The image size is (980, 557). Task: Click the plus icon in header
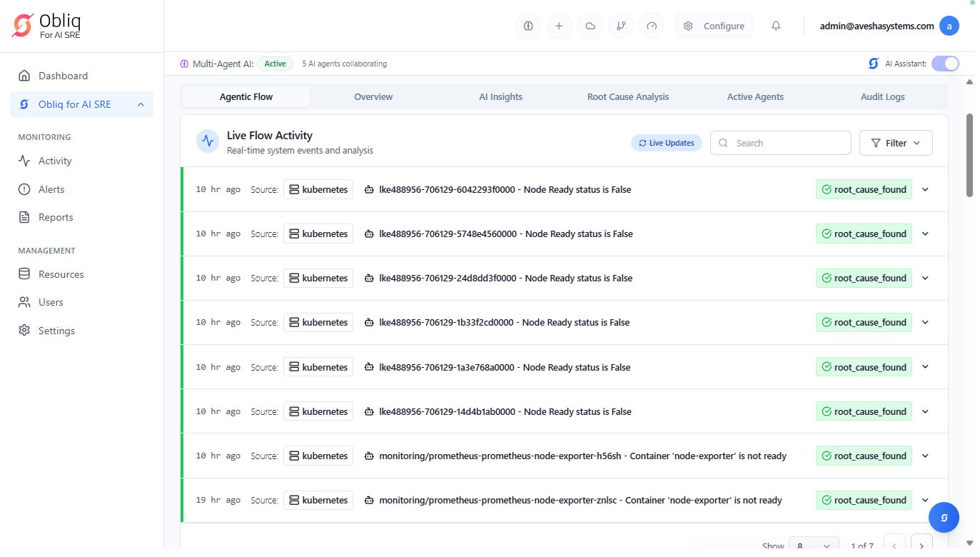click(x=559, y=26)
